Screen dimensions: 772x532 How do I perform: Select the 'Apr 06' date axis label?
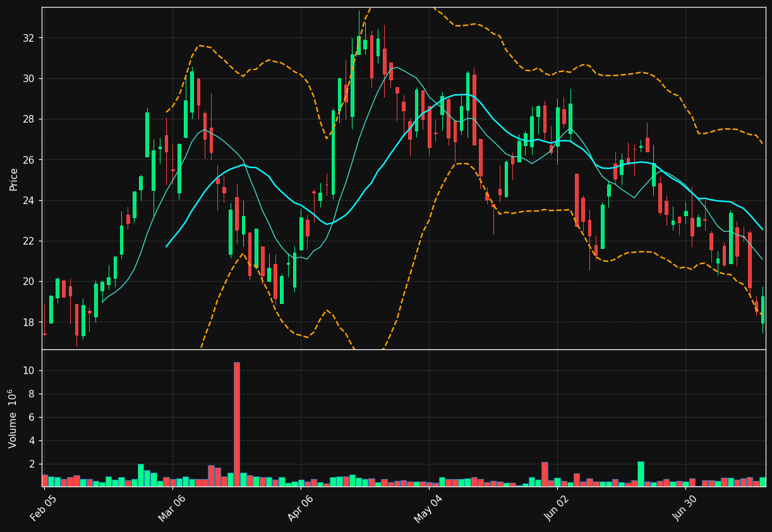(x=300, y=509)
